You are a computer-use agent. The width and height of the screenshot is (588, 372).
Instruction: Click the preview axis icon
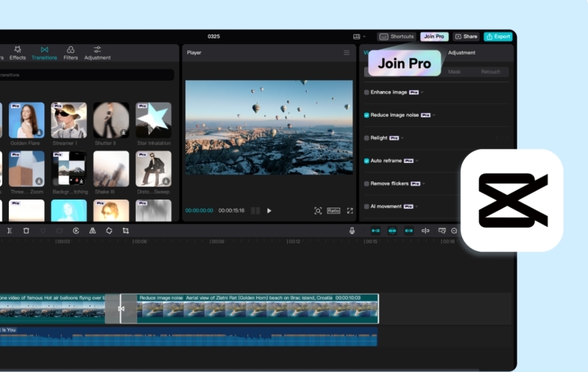pos(425,231)
